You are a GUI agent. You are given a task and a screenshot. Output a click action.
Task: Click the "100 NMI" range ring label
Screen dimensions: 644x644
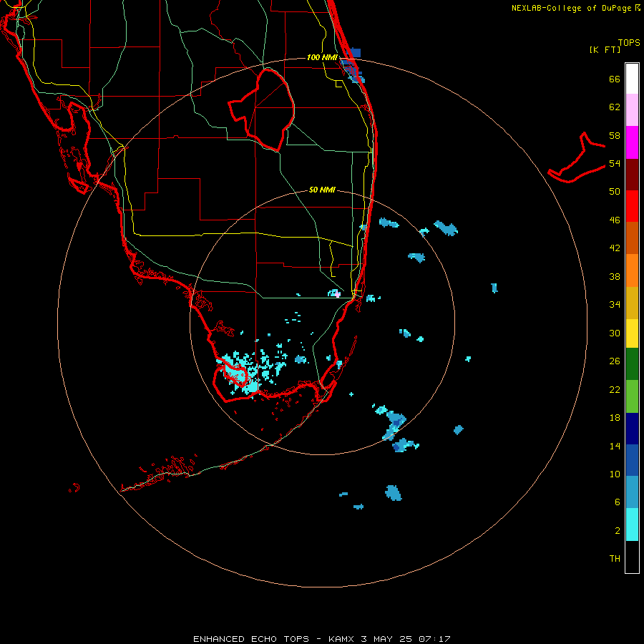[x=322, y=57]
